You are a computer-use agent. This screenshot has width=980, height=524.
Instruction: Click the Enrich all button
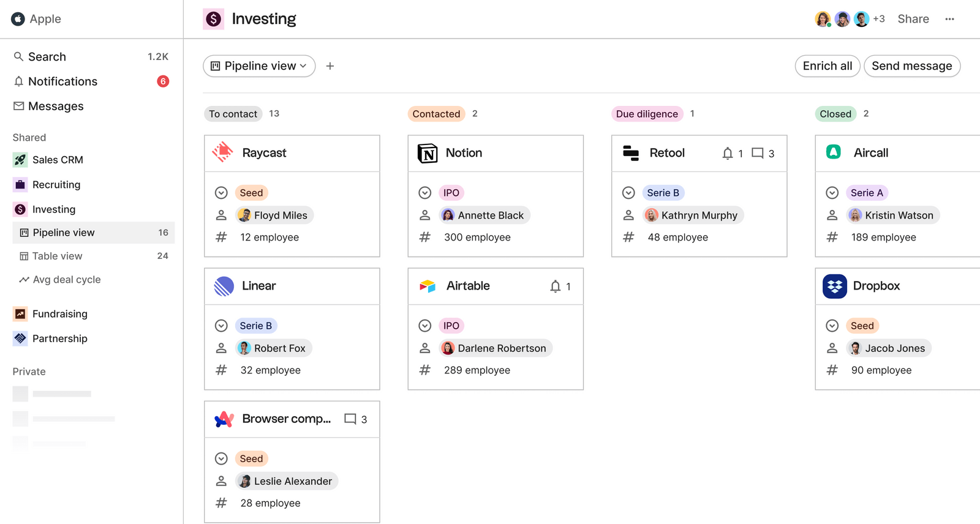pyautogui.click(x=827, y=65)
